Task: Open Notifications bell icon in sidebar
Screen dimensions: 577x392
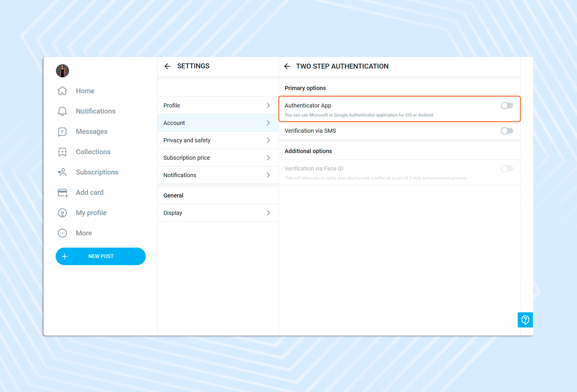Action: point(62,111)
